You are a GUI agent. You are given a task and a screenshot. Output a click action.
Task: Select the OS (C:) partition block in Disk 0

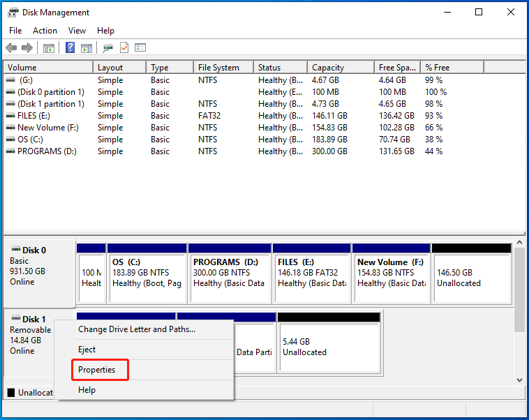pyautogui.click(x=147, y=273)
